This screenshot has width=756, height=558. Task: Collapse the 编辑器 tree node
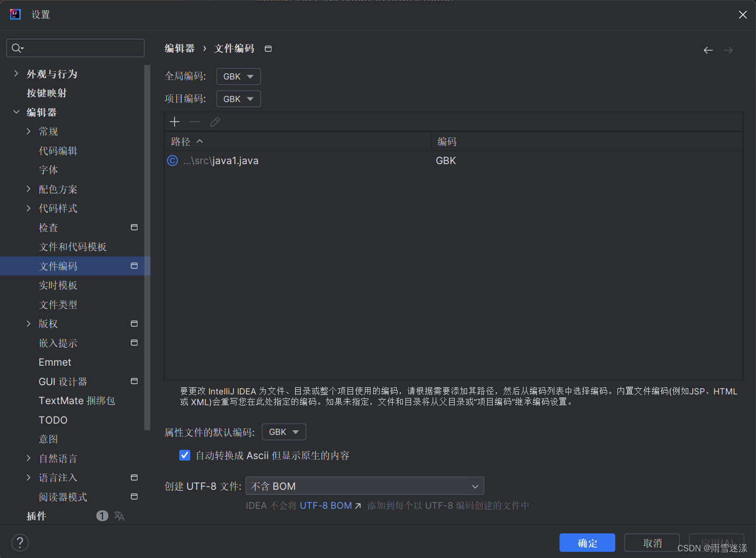click(x=16, y=112)
